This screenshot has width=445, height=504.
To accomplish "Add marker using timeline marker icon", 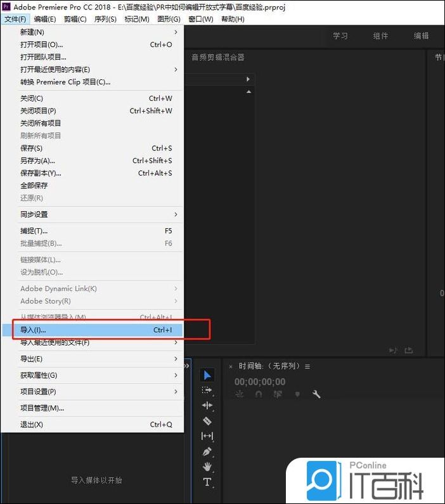I will pos(297,394).
